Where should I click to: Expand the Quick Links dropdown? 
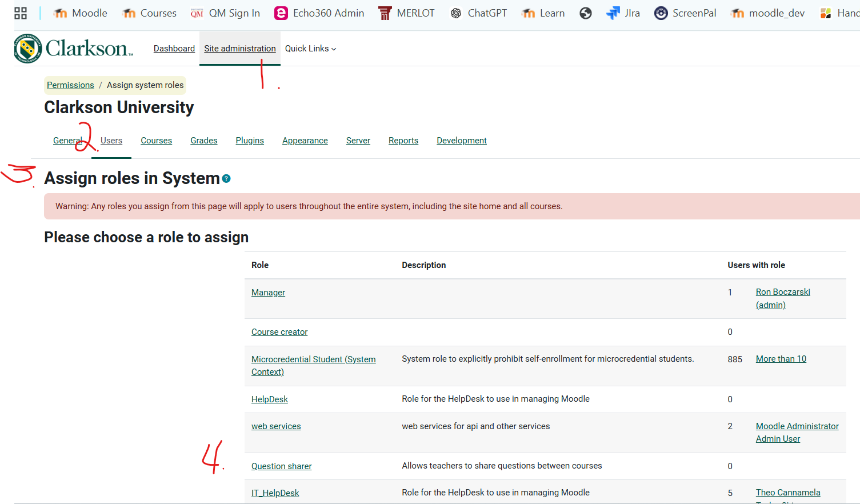pos(311,49)
